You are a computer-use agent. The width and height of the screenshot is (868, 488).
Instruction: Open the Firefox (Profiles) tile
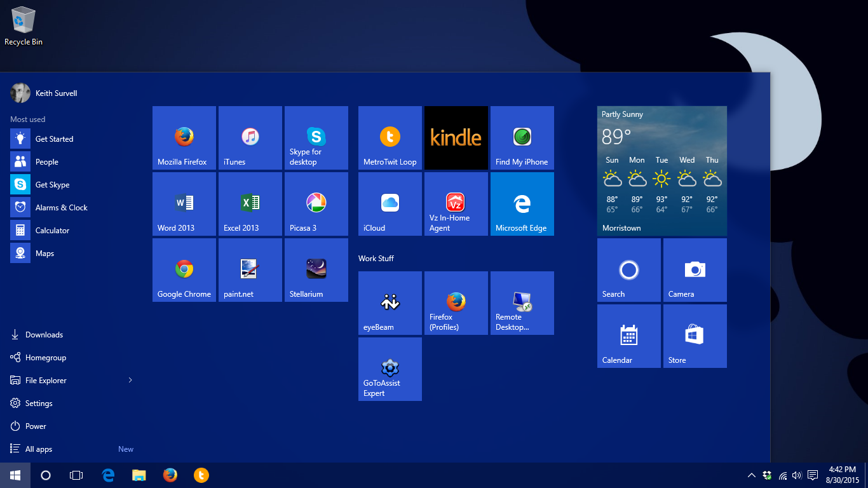point(456,303)
